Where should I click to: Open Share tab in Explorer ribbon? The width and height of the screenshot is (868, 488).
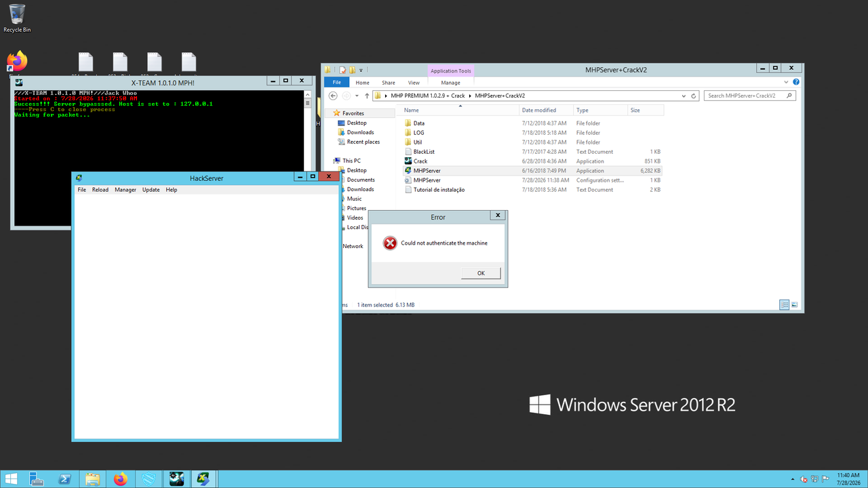[x=389, y=83]
